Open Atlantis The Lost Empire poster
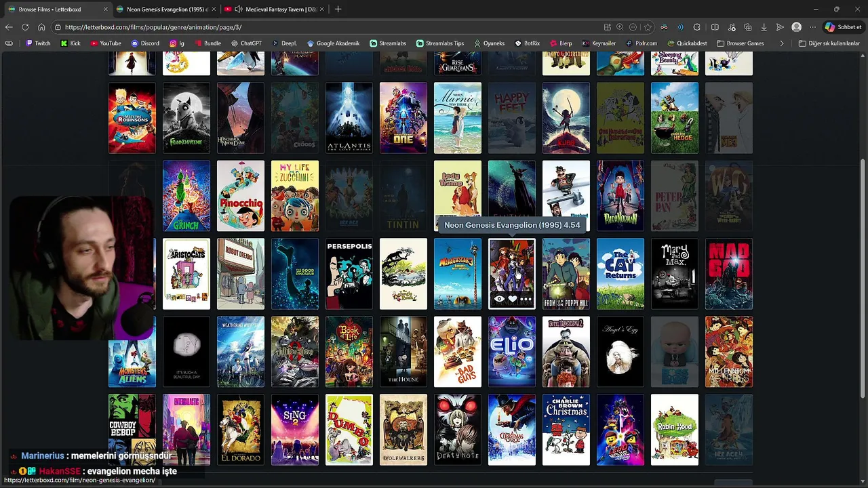 [349, 118]
